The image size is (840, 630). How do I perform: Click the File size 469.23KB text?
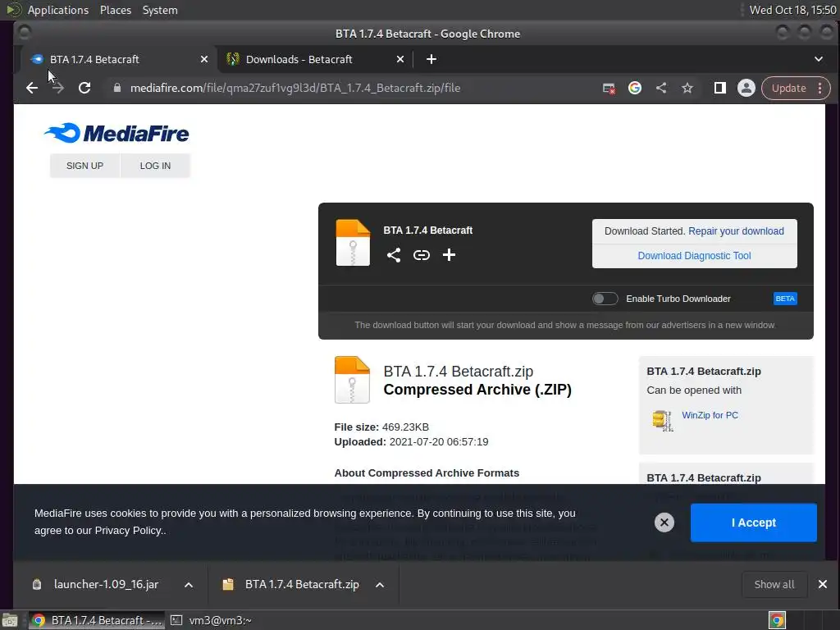point(381,427)
